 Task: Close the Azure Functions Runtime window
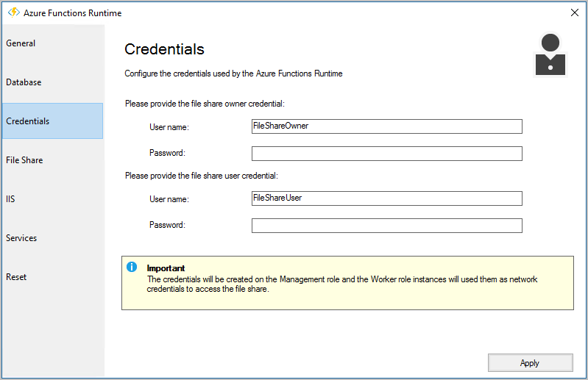(574, 12)
